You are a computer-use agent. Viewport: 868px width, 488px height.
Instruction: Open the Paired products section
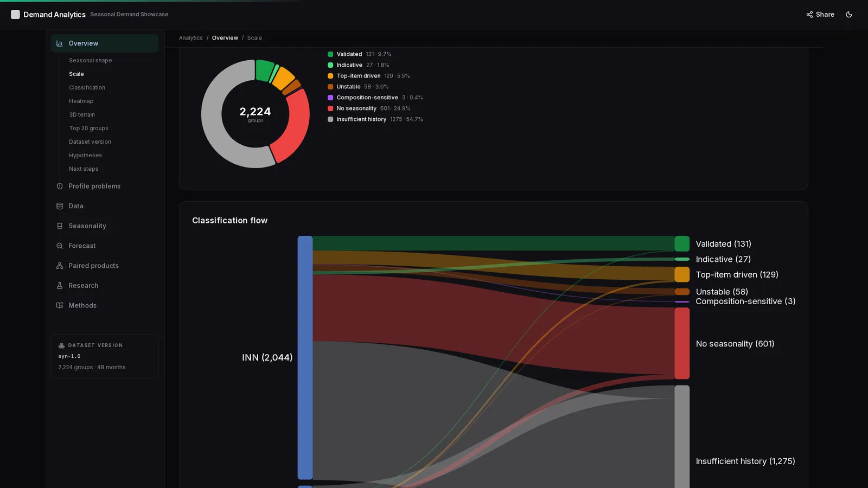pyautogui.click(x=105, y=266)
